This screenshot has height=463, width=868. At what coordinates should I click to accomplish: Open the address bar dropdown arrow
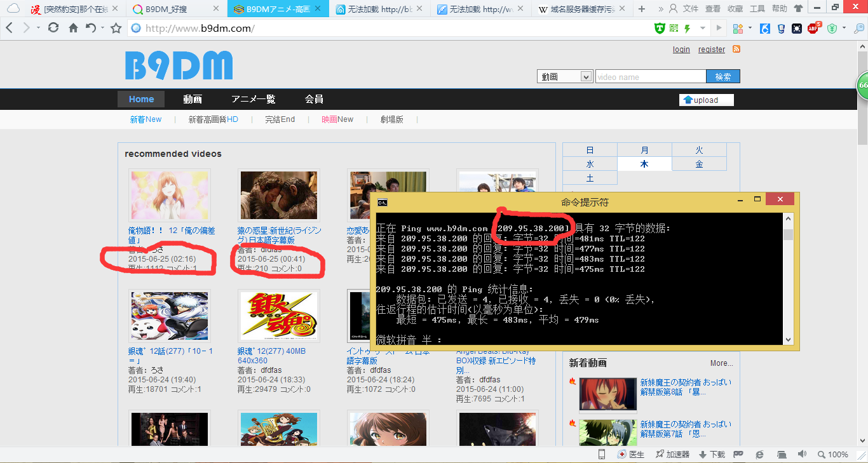(x=703, y=28)
